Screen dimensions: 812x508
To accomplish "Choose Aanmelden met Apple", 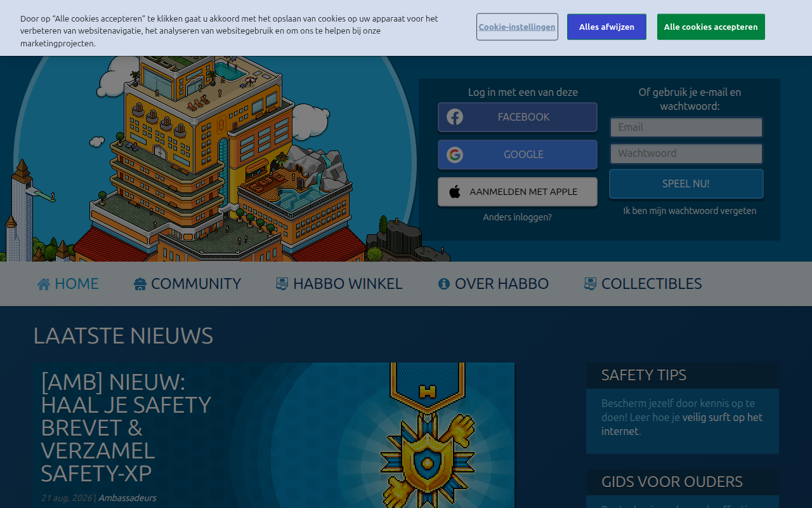I will (518, 192).
